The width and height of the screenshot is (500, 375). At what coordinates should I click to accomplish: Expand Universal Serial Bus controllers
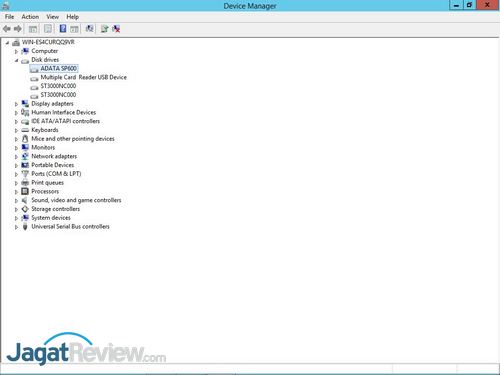[16, 227]
